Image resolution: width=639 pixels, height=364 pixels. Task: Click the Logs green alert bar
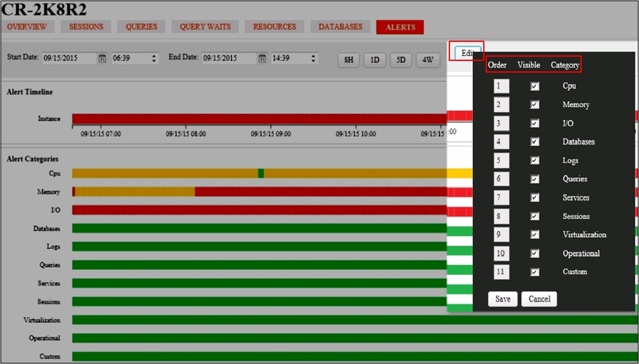(x=259, y=247)
